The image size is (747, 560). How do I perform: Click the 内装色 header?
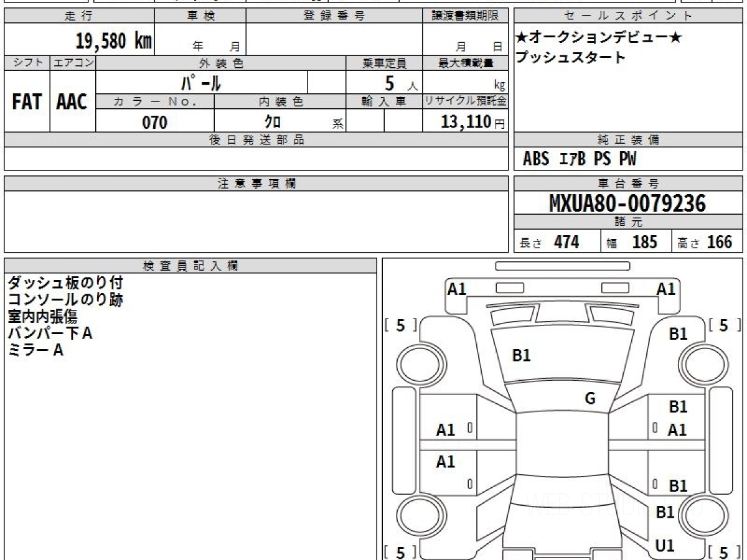tap(280, 101)
